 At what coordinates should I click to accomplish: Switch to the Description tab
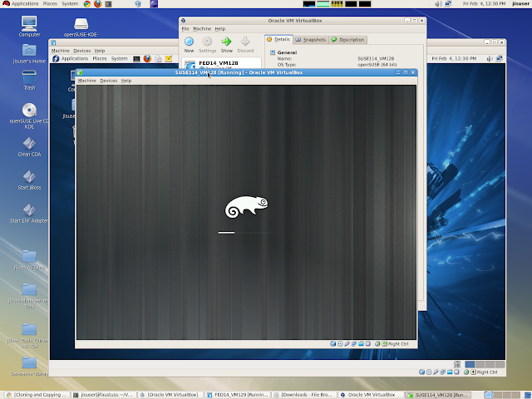point(347,40)
